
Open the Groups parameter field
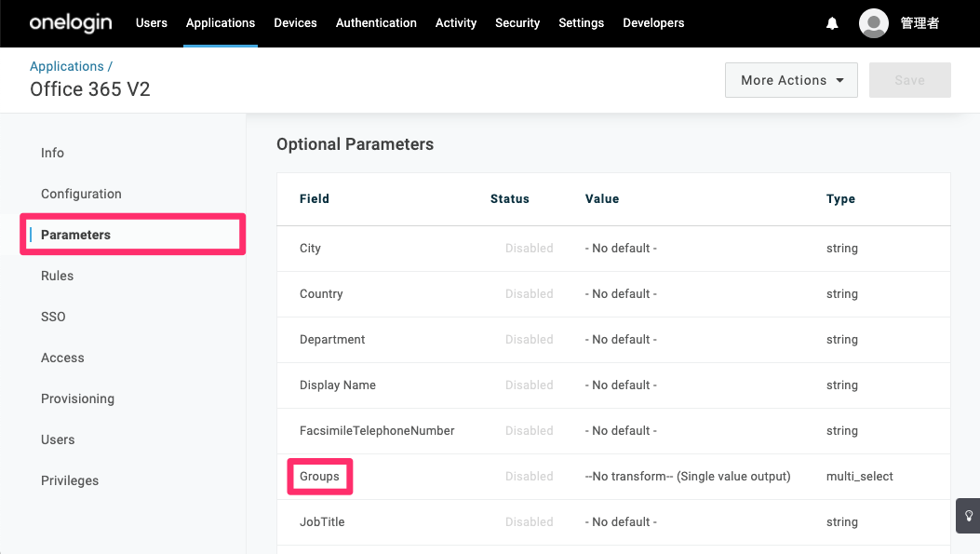pyautogui.click(x=319, y=477)
